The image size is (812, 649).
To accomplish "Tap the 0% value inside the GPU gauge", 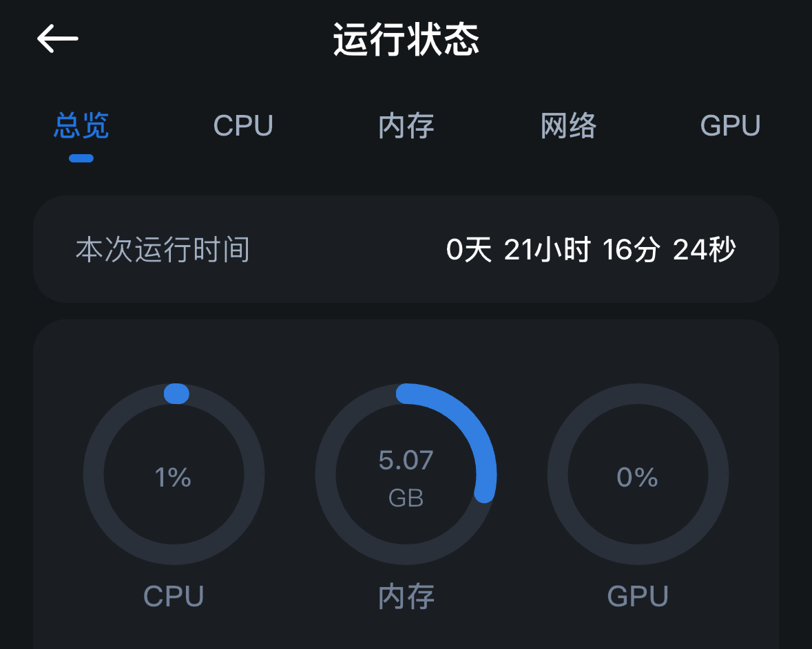I will (637, 477).
